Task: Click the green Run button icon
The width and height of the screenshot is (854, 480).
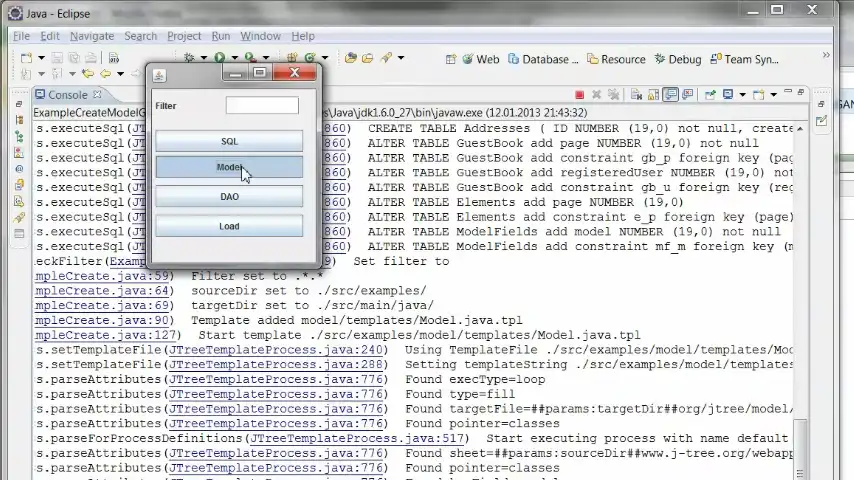Action: pos(219,57)
